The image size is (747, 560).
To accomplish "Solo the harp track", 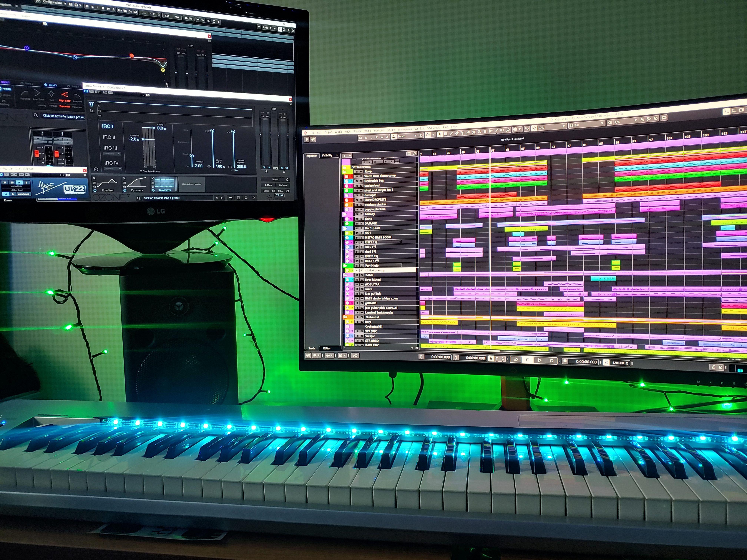I will pos(362,322).
